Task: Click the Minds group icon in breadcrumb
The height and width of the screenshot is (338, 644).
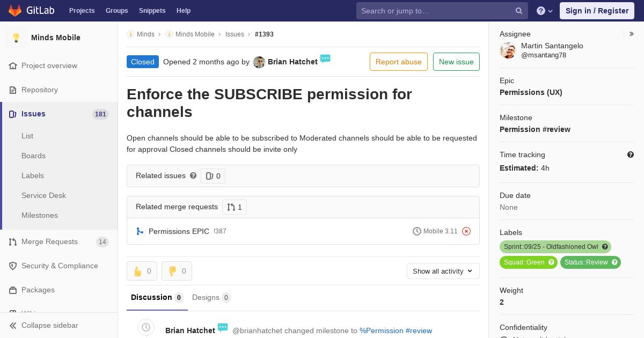Action: [130, 34]
